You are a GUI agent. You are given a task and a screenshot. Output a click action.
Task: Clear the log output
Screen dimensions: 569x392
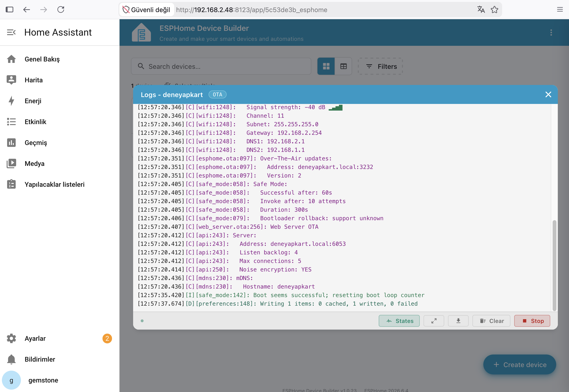(491, 321)
